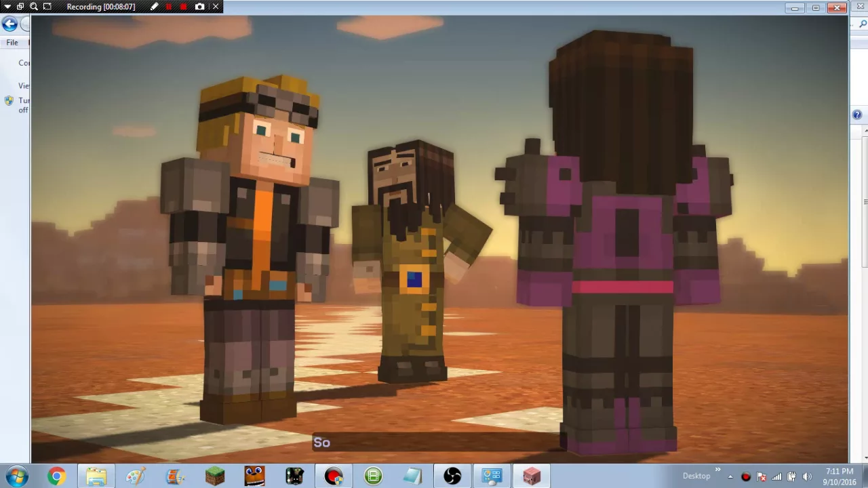Click the Show Desktop strip

tap(864, 476)
